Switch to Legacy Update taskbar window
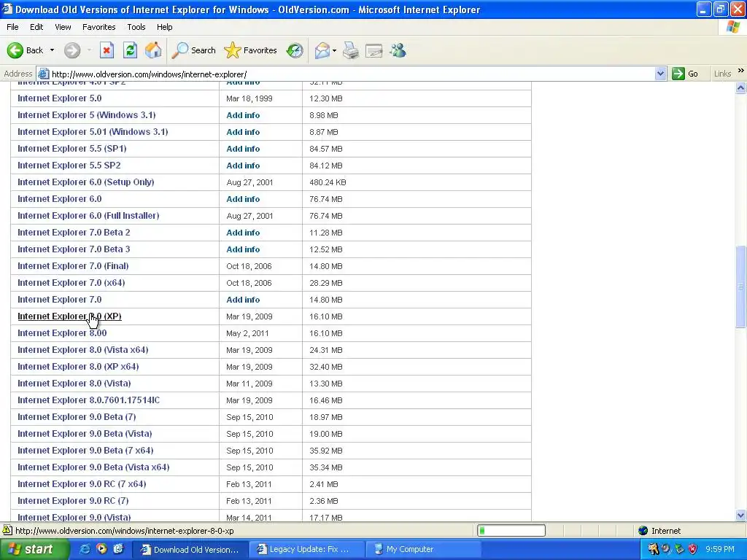Image resolution: width=747 pixels, height=560 pixels. pos(307,550)
